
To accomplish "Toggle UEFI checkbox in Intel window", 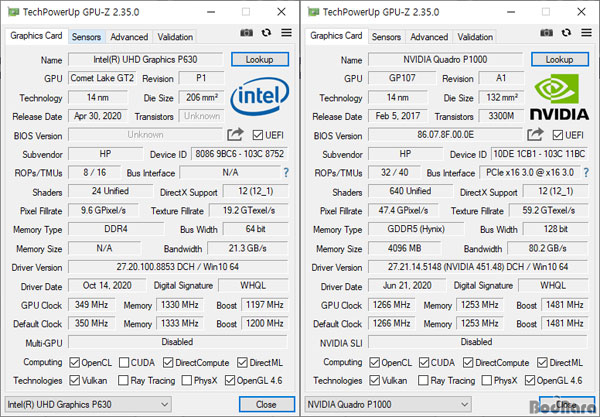I will tap(258, 135).
